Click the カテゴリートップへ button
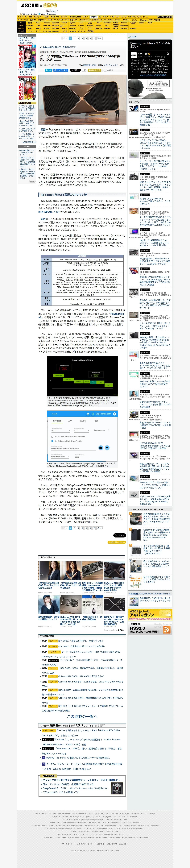Screen dimensions: 190x868 [x=117, y=542]
